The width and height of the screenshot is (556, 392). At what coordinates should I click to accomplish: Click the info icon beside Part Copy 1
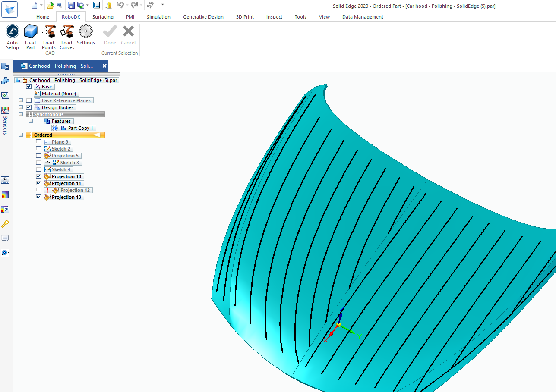tap(55, 128)
